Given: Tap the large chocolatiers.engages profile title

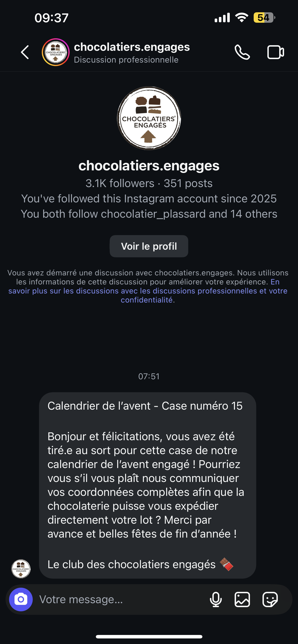Looking at the screenshot, I should (x=149, y=166).
